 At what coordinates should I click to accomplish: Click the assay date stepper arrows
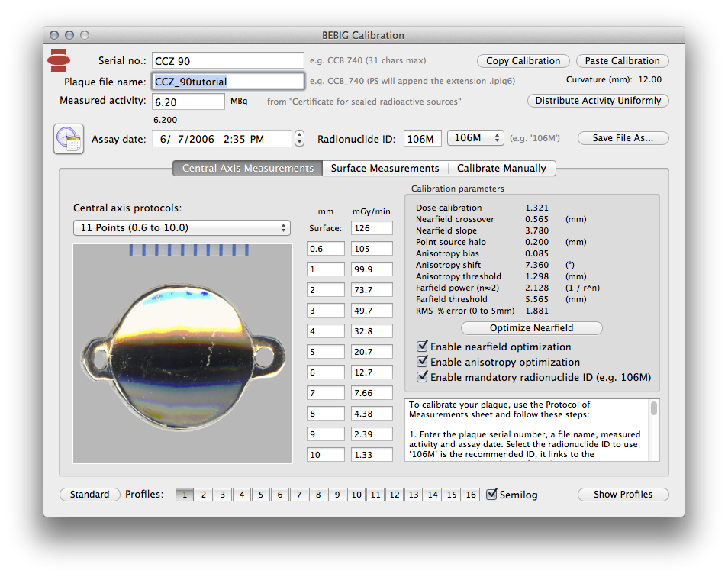tap(299, 138)
